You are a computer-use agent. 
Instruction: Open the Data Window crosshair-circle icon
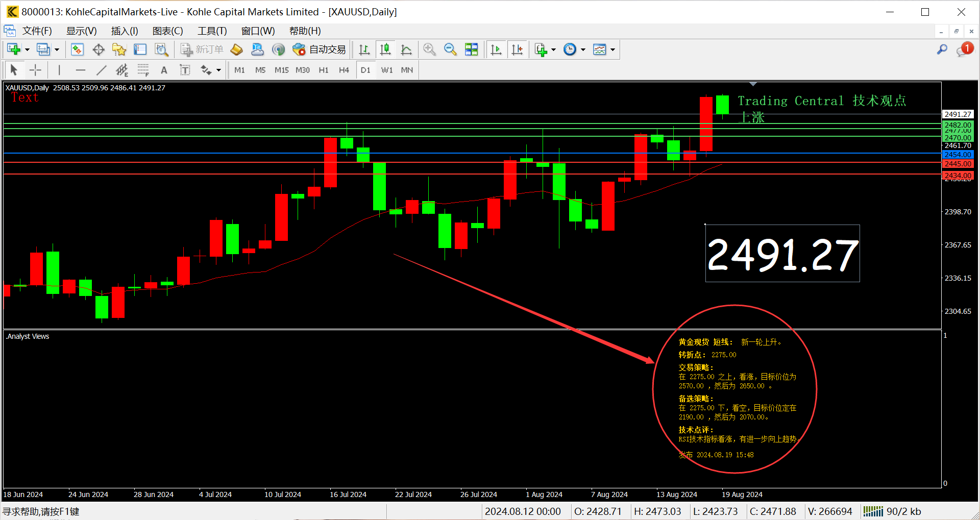(x=99, y=49)
